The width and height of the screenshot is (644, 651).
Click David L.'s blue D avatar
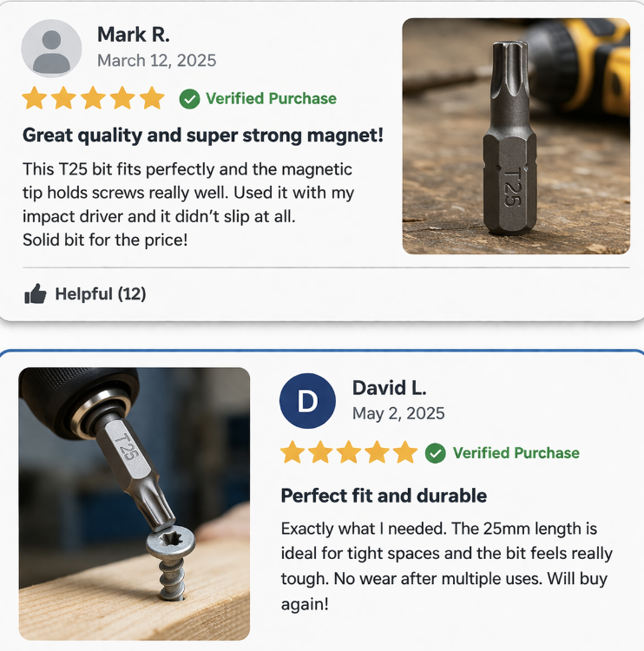click(x=307, y=401)
